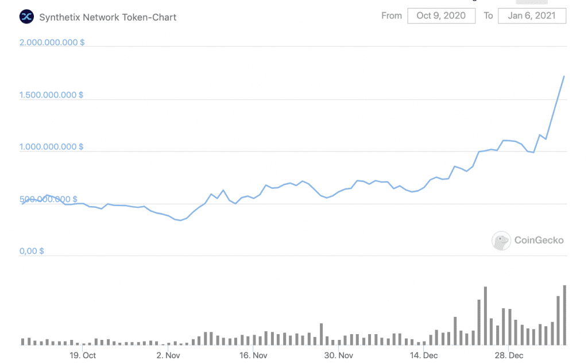The width and height of the screenshot is (588, 364).
Task: Click the Synthetix Network Token-Chart title
Action: tap(108, 17)
